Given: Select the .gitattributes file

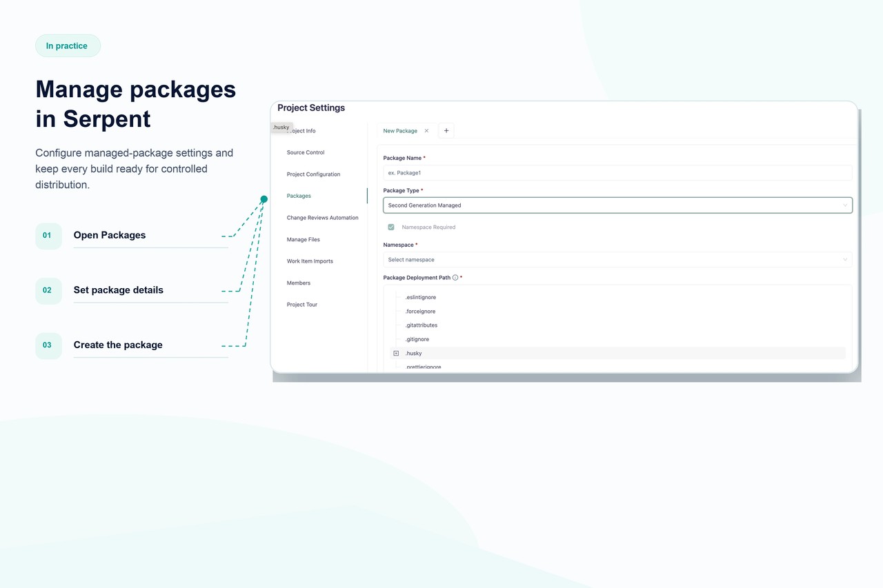Looking at the screenshot, I should pos(421,325).
